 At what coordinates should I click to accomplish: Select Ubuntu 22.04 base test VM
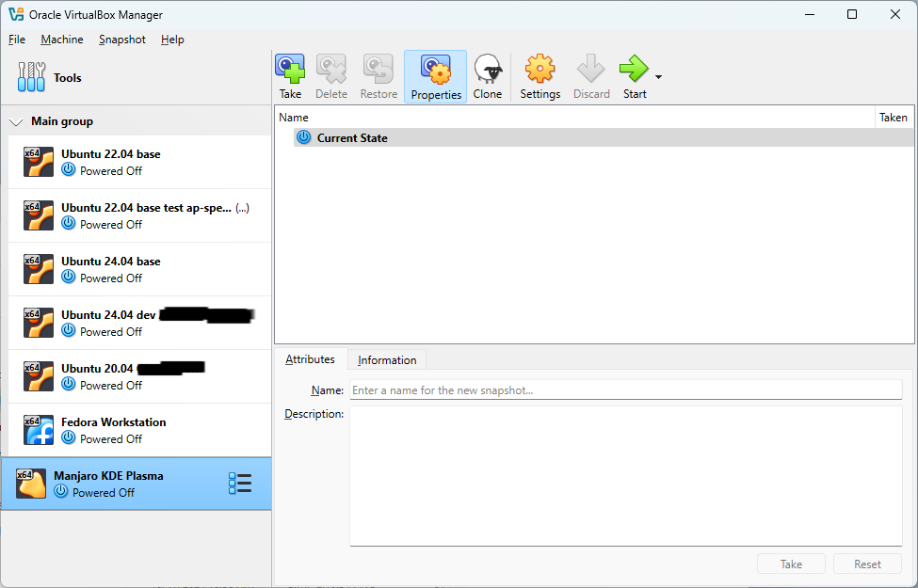pos(140,215)
